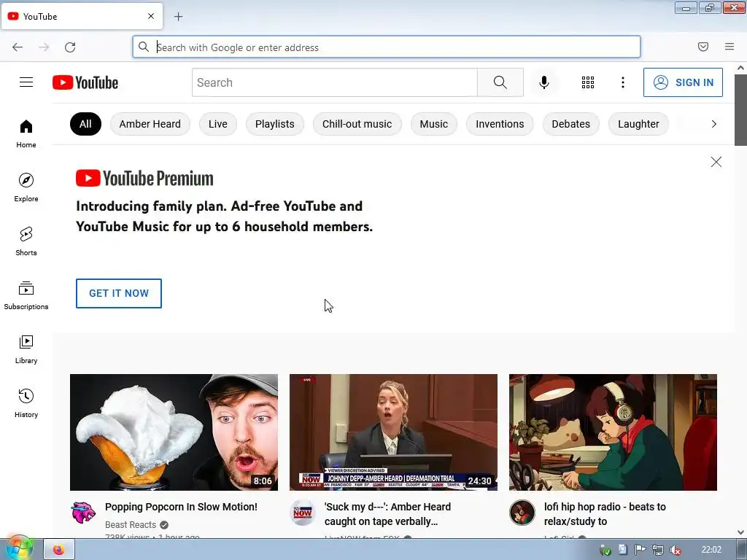Open the Amber Heard caught on tape title
Screen dimensions: 747x560
[387, 514]
